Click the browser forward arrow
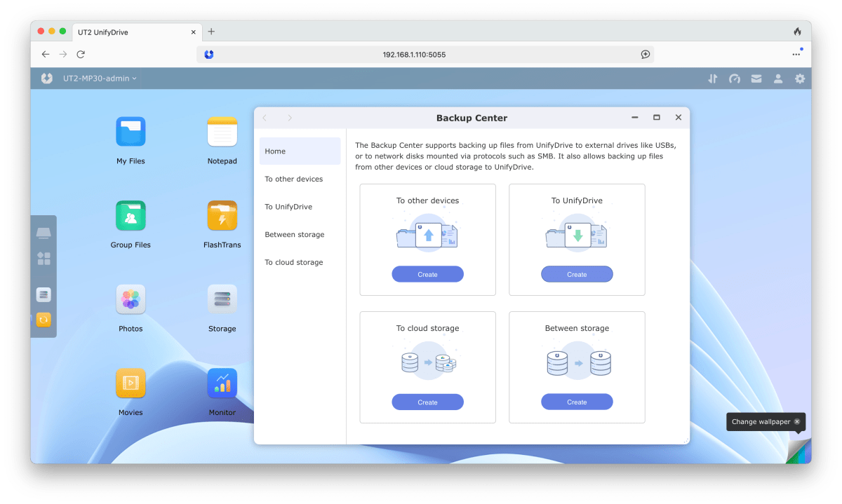Image resolution: width=842 pixels, height=504 pixels. point(63,54)
